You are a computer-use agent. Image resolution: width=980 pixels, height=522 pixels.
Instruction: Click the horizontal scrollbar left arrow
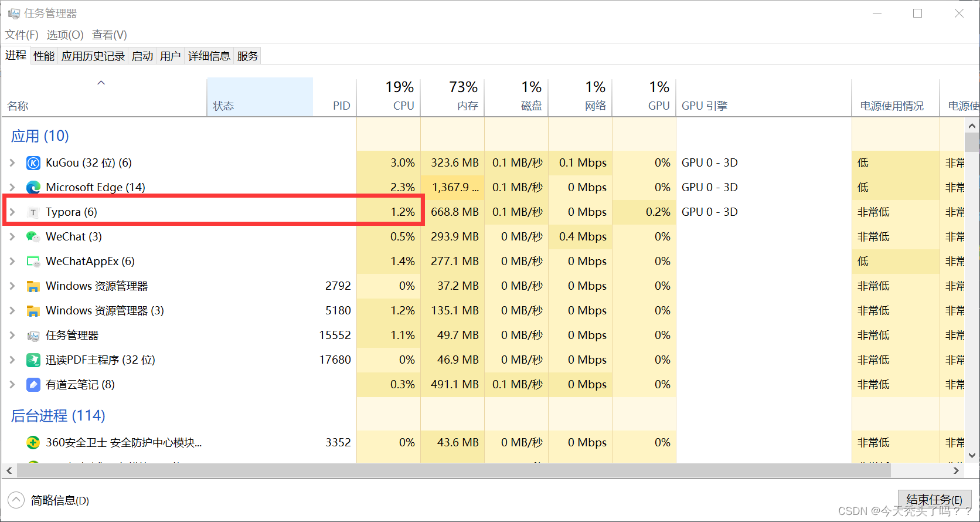tap(9, 470)
